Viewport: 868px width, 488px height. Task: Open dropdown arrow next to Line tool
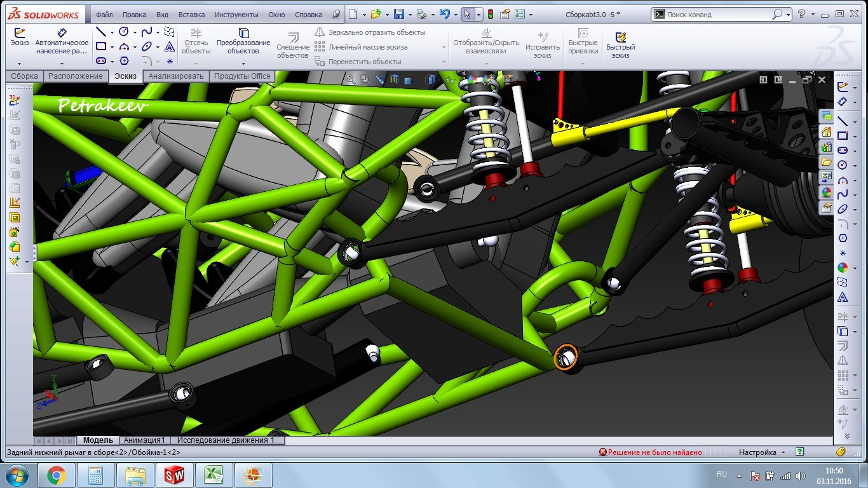click(x=112, y=32)
